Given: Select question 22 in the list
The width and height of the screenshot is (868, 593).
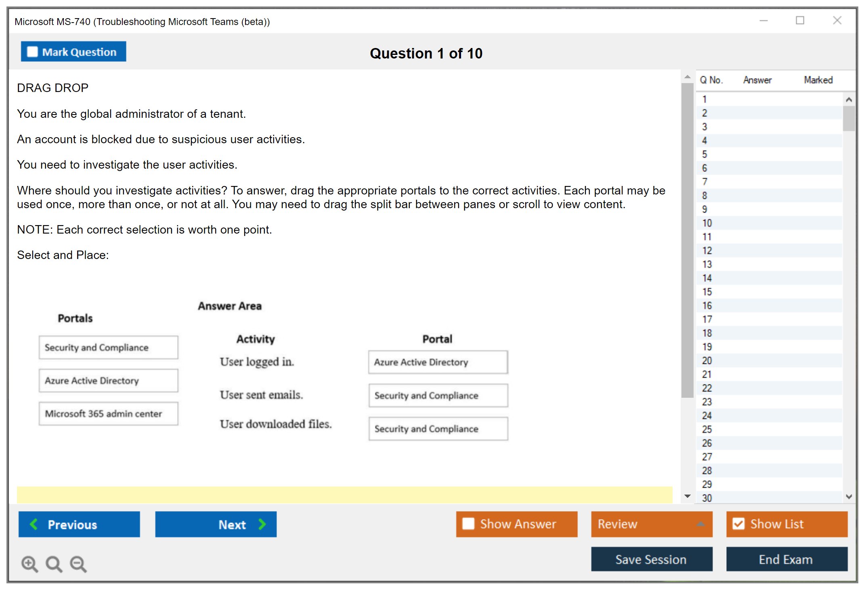Looking at the screenshot, I should point(707,388).
